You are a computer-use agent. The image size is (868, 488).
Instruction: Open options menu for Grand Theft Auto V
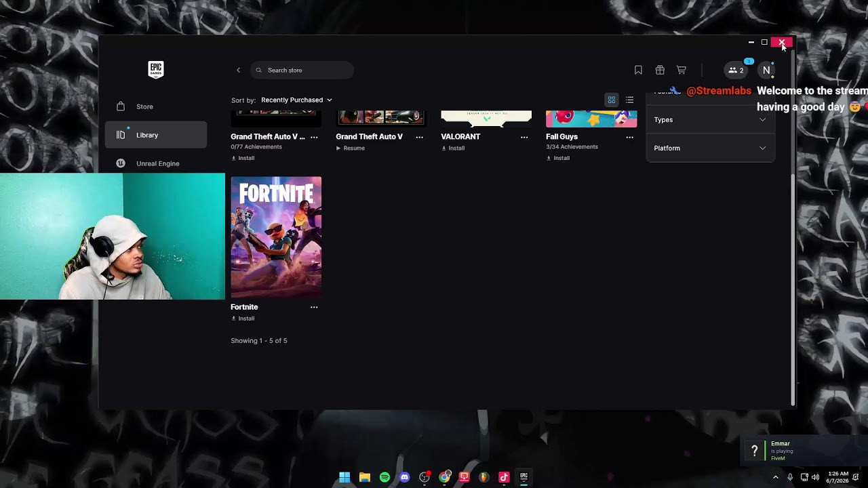(x=419, y=137)
